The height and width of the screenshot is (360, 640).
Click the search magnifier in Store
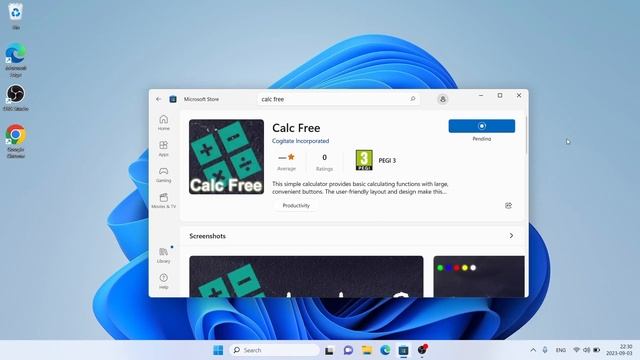(x=413, y=99)
